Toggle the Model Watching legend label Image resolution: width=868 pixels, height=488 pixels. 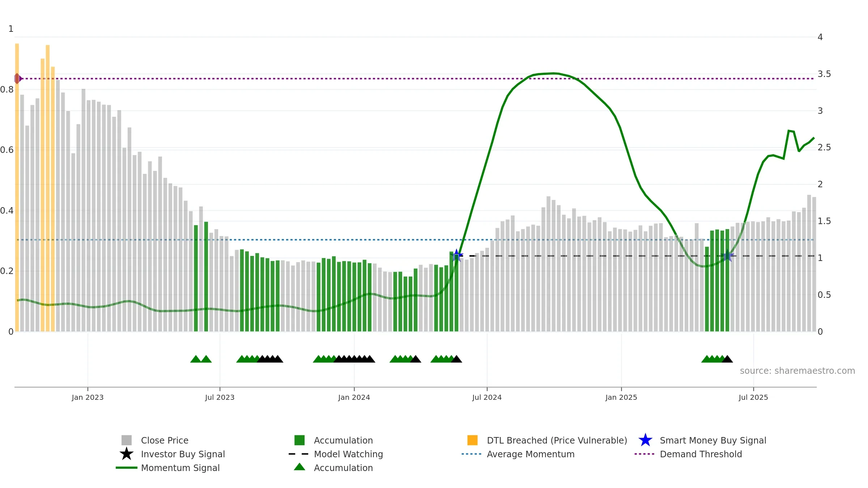coord(348,454)
